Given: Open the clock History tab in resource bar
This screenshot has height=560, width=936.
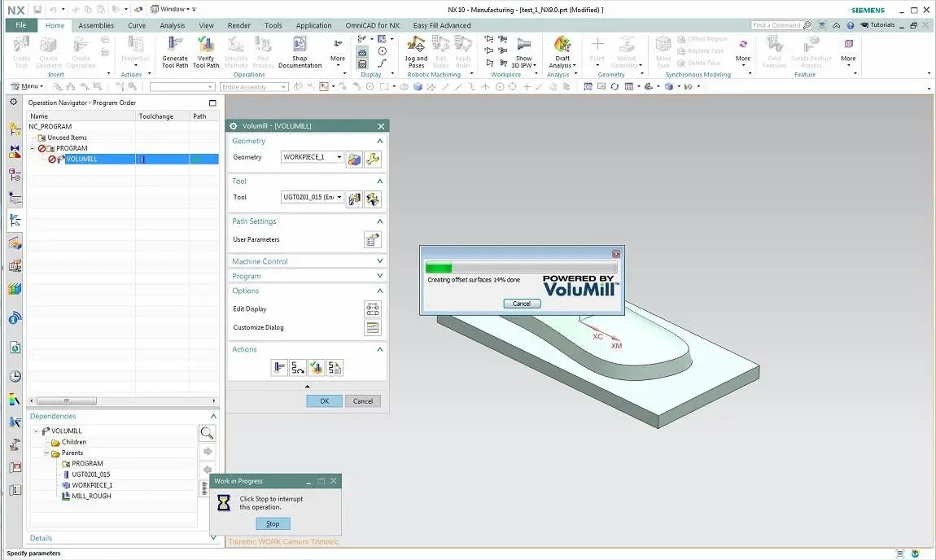Looking at the screenshot, I should (15, 376).
